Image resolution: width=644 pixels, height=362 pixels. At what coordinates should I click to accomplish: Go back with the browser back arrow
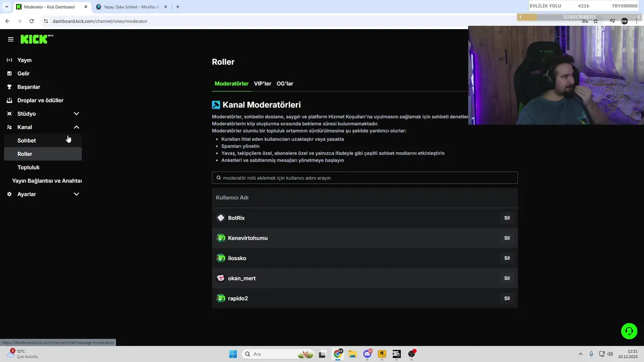[7, 21]
